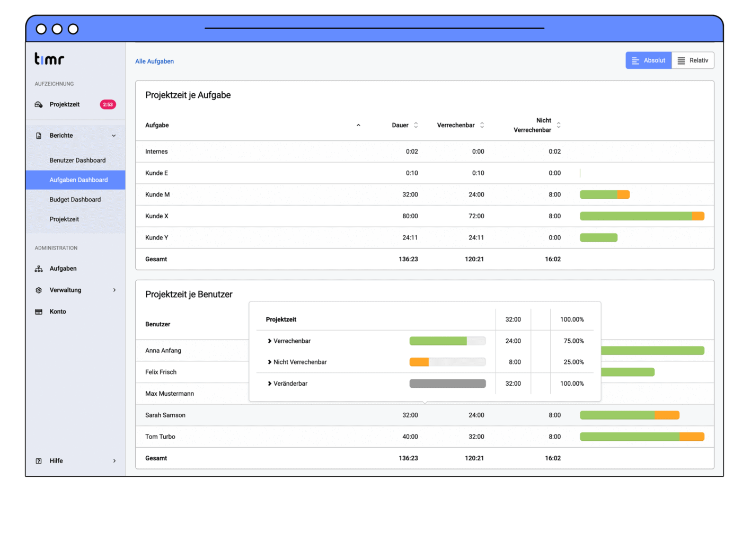Select user Sarah Samson
The height and width of the screenshot is (560, 742).
tap(165, 415)
